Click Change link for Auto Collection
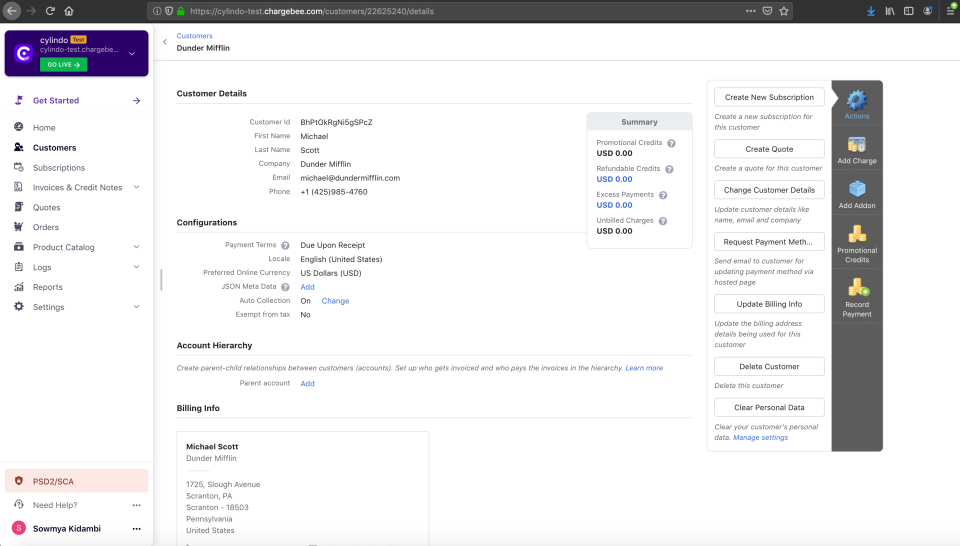The width and height of the screenshot is (960, 546). (x=335, y=301)
